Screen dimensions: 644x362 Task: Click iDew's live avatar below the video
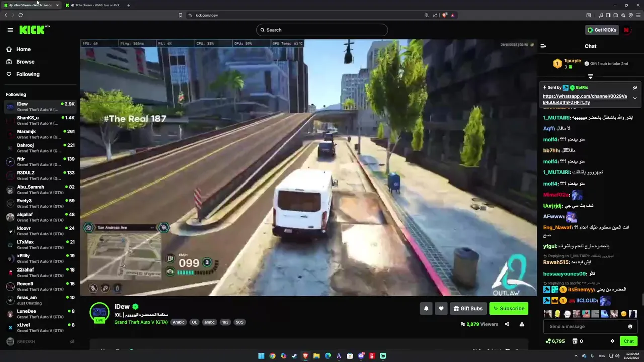click(99, 313)
